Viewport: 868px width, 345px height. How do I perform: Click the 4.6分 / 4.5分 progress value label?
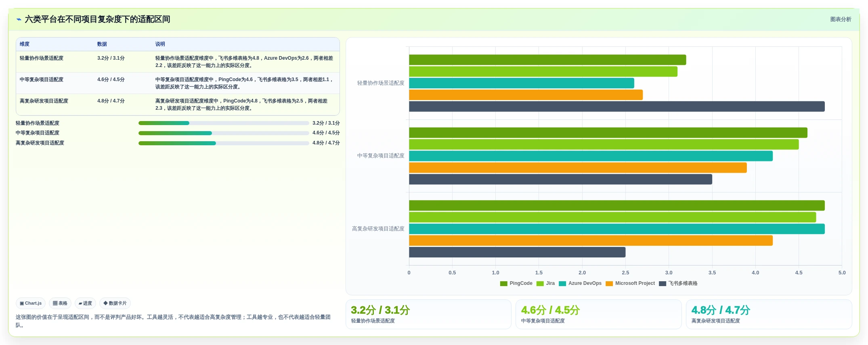point(326,133)
